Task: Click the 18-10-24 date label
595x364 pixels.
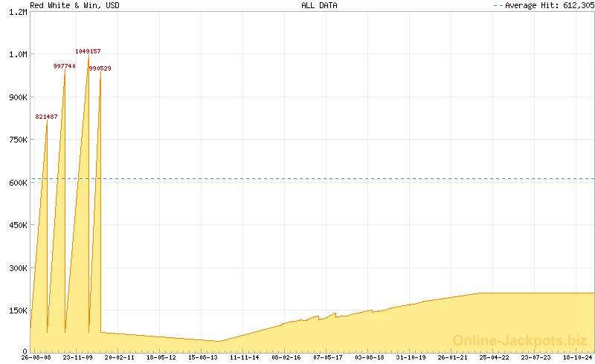Action: pyautogui.click(x=578, y=357)
